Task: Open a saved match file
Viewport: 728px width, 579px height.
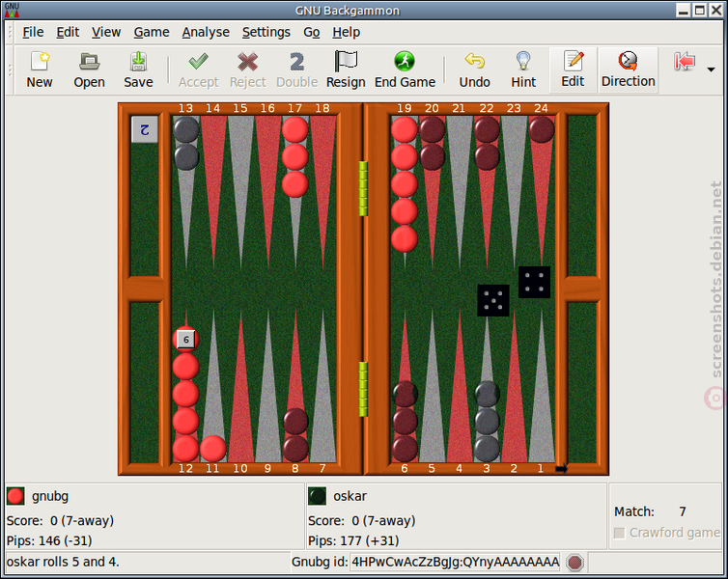Action: 89,69
